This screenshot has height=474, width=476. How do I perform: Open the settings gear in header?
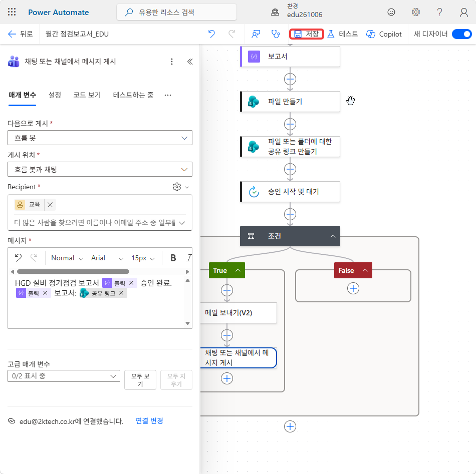click(x=415, y=12)
